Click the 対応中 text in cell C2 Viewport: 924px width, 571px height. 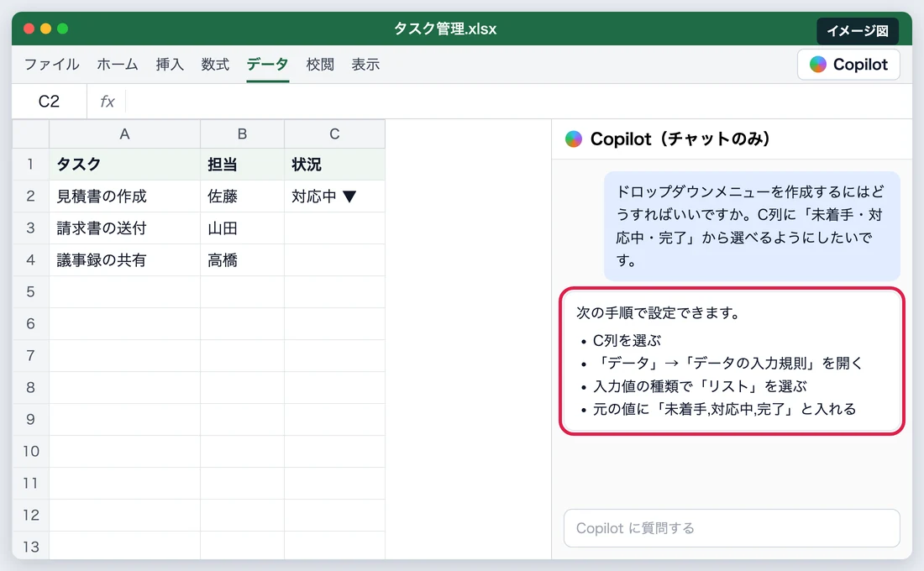[x=313, y=196]
